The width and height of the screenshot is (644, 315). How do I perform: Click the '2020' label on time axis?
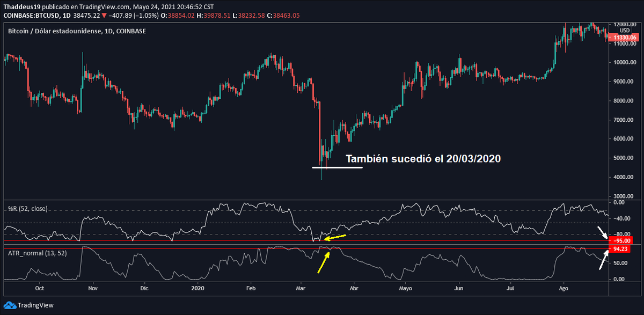pyautogui.click(x=198, y=288)
